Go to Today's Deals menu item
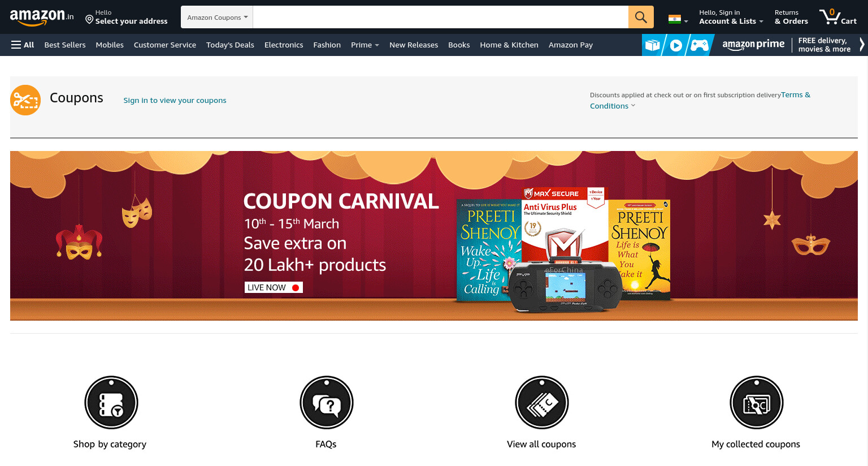 (x=230, y=45)
